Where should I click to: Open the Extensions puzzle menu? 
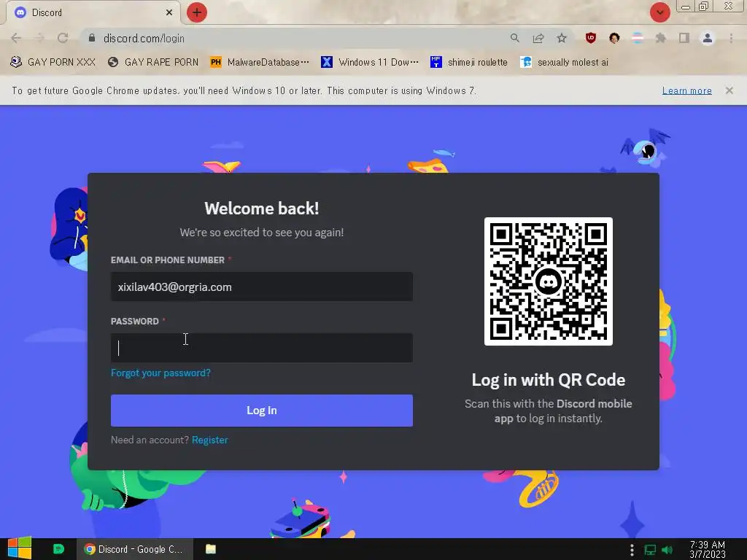pos(661,38)
